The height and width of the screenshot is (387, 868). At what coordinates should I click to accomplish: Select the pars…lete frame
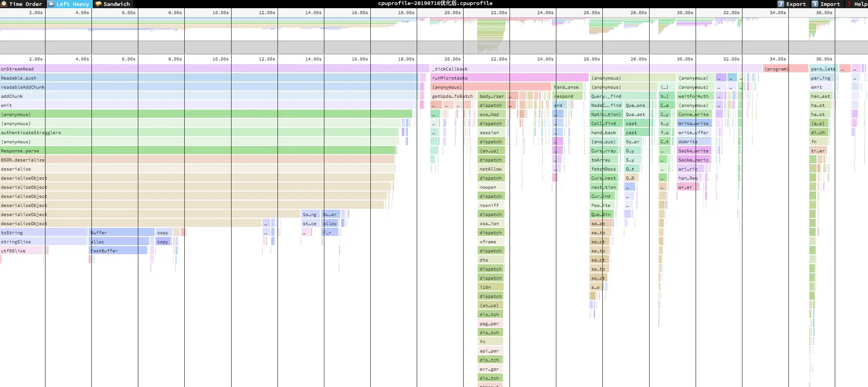pyautogui.click(x=823, y=69)
